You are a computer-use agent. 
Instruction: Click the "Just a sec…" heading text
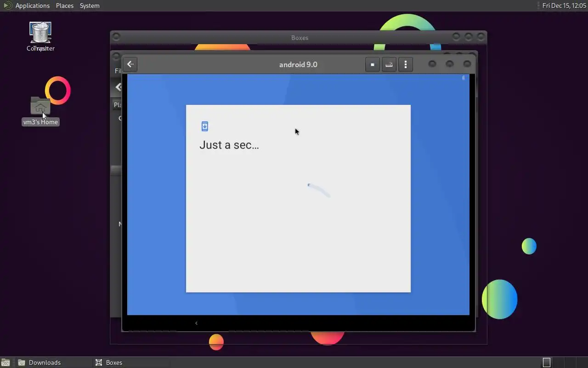tap(229, 145)
